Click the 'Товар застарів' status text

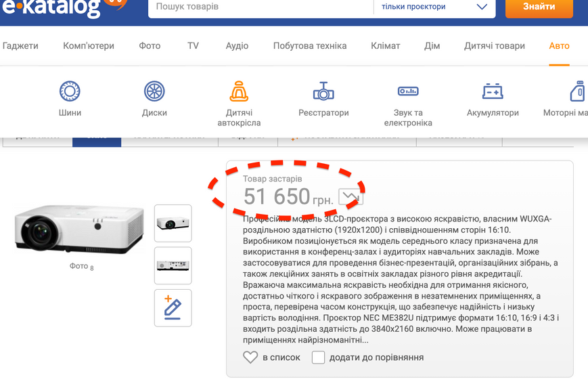[272, 179]
